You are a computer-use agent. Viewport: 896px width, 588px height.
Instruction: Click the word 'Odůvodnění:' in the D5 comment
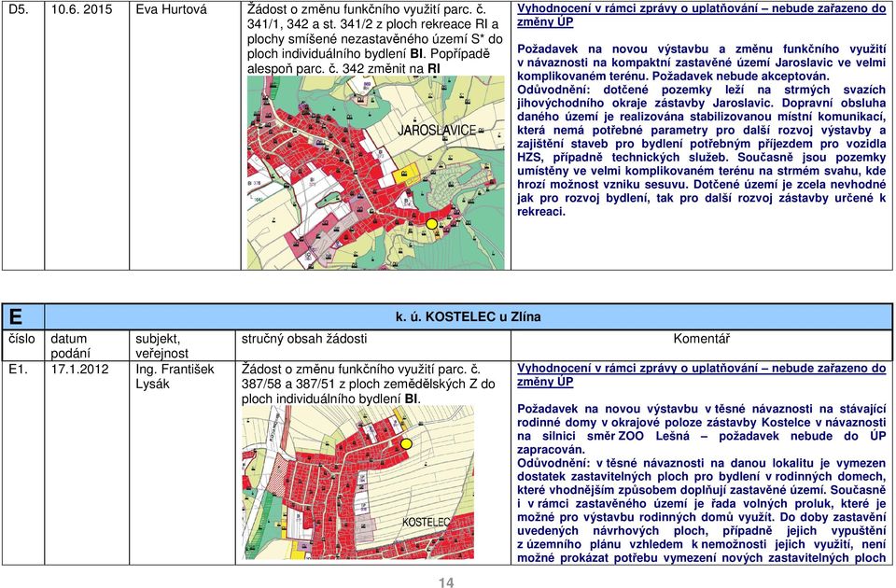[552, 90]
